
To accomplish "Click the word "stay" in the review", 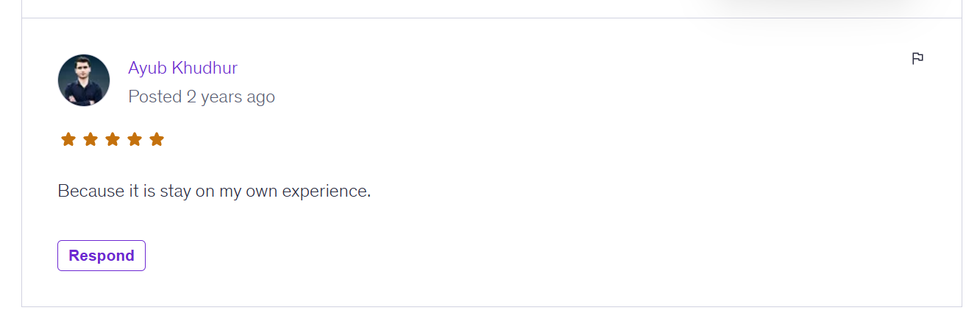I will [x=175, y=192].
